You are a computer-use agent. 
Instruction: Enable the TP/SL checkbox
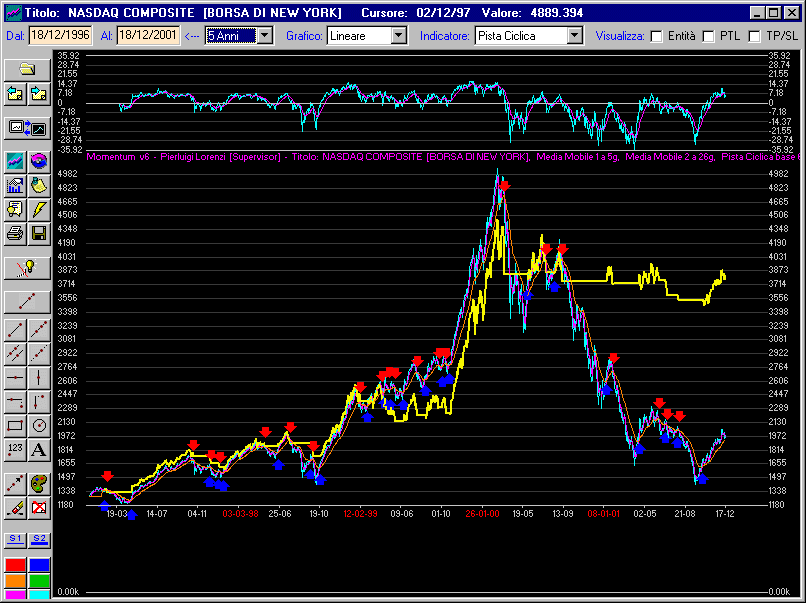[x=754, y=36]
